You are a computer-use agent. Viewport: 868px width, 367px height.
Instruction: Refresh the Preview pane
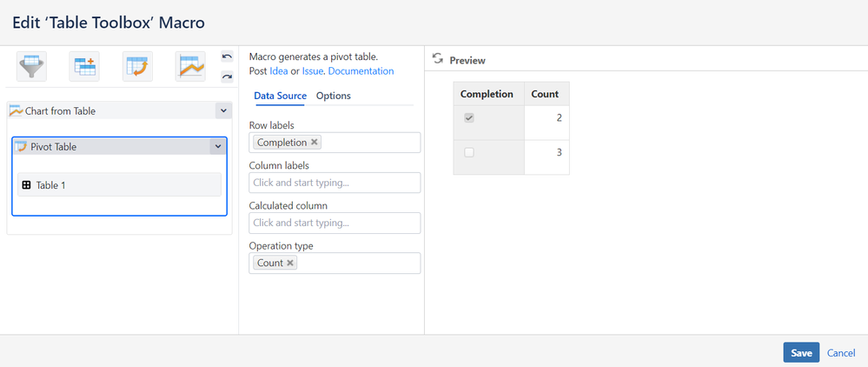tap(438, 60)
